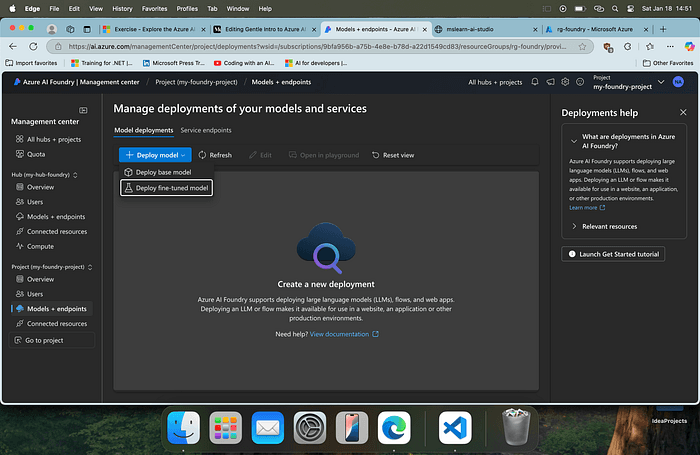
Task: Click All hubs + projects in header
Action: (x=495, y=82)
